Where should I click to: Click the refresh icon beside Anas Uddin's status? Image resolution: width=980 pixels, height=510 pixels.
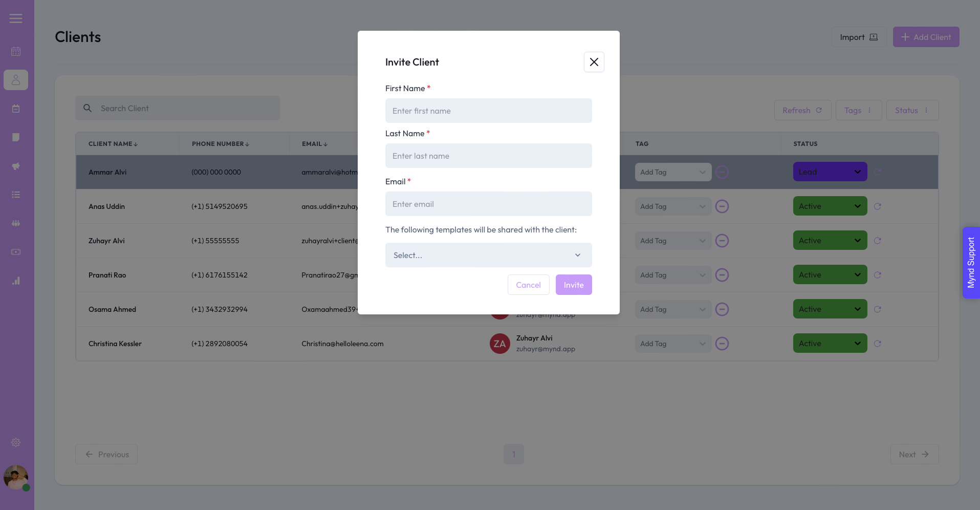point(877,206)
